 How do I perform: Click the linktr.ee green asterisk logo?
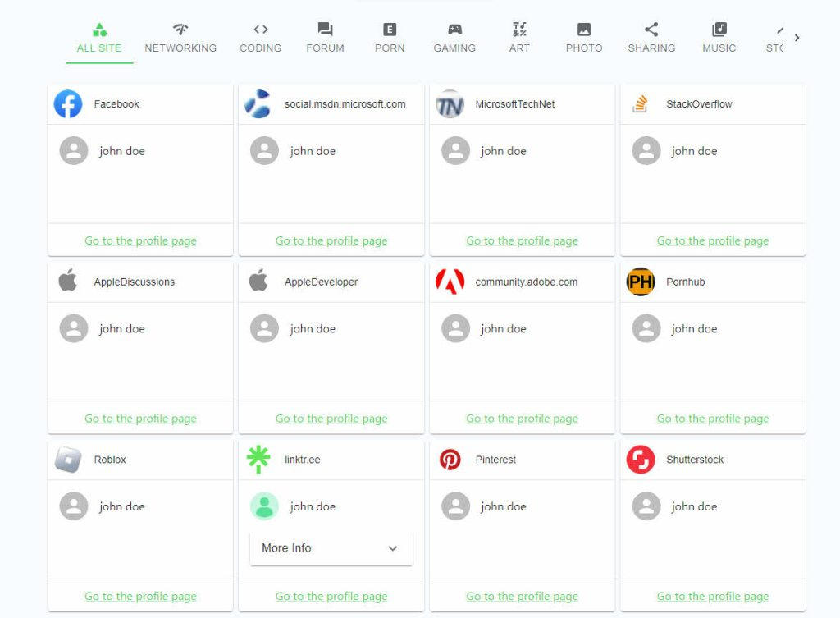pyautogui.click(x=258, y=460)
